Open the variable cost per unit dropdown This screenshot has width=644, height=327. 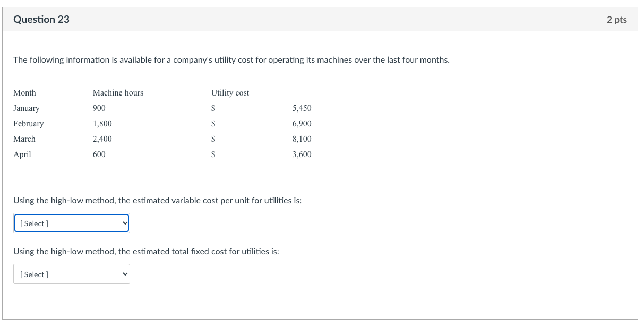pos(71,223)
